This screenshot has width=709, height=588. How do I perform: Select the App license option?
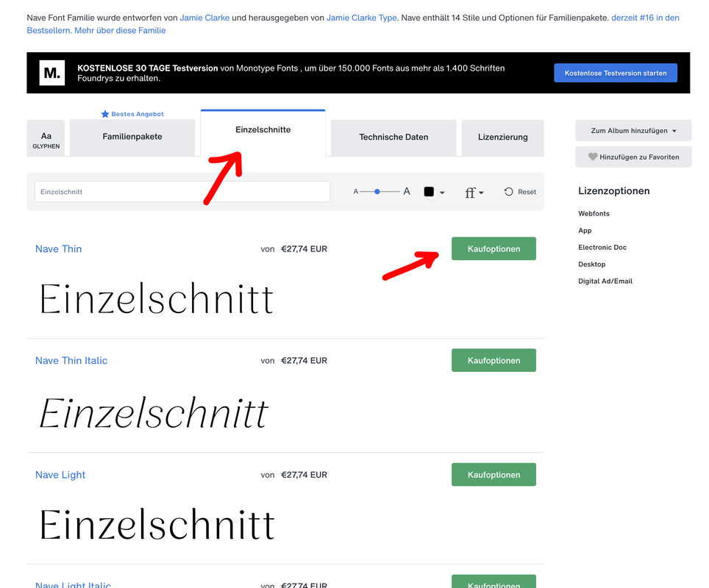(585, 231)
